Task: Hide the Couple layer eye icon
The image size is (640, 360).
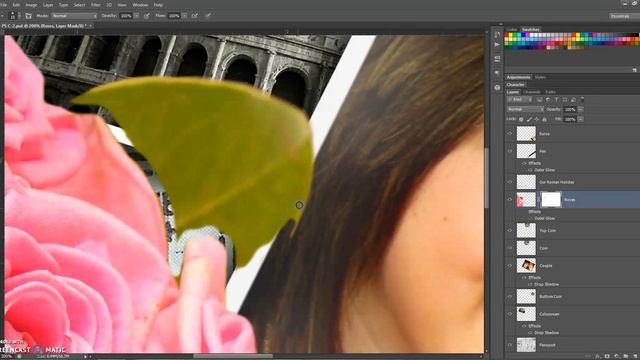Action: pyautogui.click(x=510, y=265)
